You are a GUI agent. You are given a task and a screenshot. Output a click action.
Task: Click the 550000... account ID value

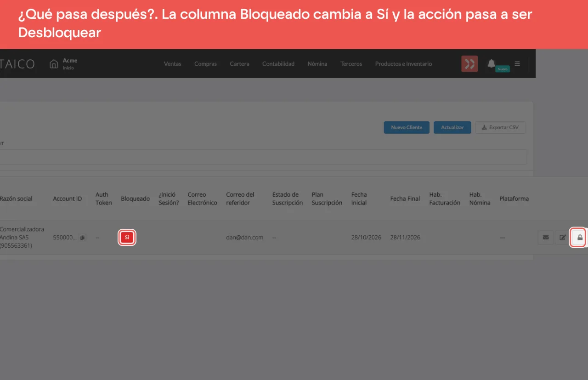click(x=65, y=238)
